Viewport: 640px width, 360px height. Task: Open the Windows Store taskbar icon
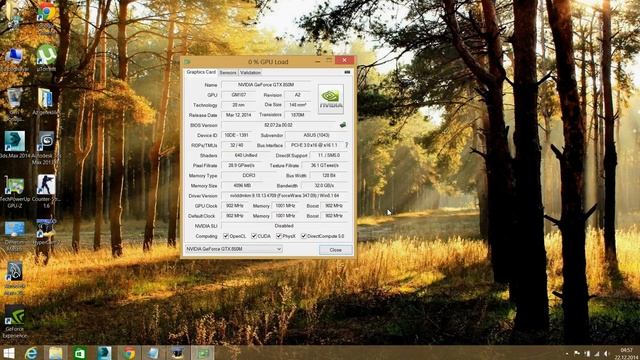[80, 353]
